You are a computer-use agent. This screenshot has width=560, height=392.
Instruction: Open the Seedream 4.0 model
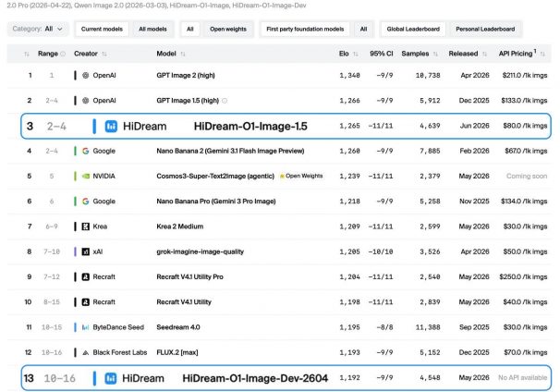point(178,327)
